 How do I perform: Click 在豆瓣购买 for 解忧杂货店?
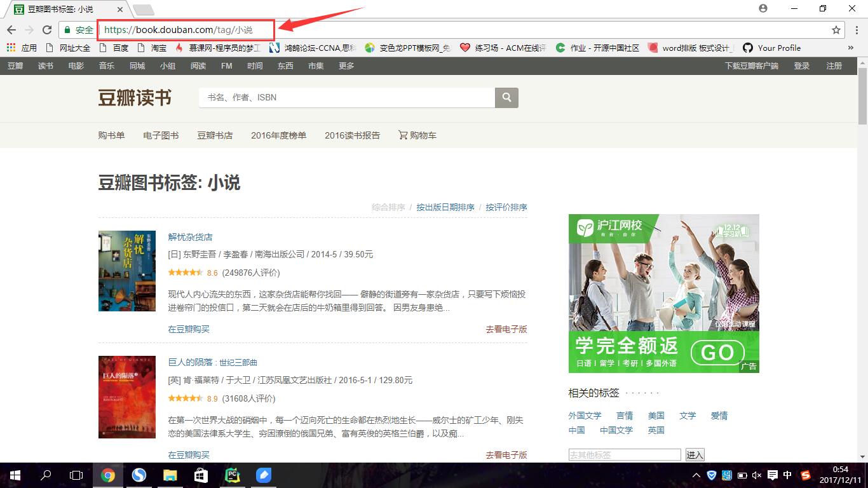point(189,329)
